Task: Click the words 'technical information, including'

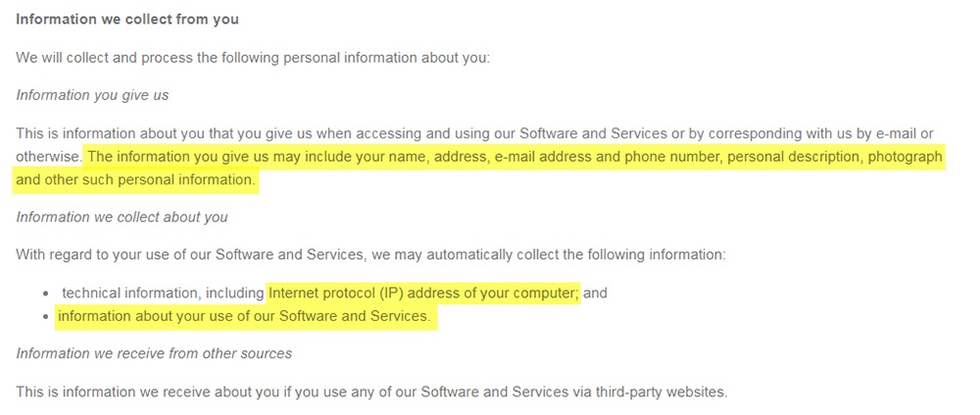Action: [163, 292]
